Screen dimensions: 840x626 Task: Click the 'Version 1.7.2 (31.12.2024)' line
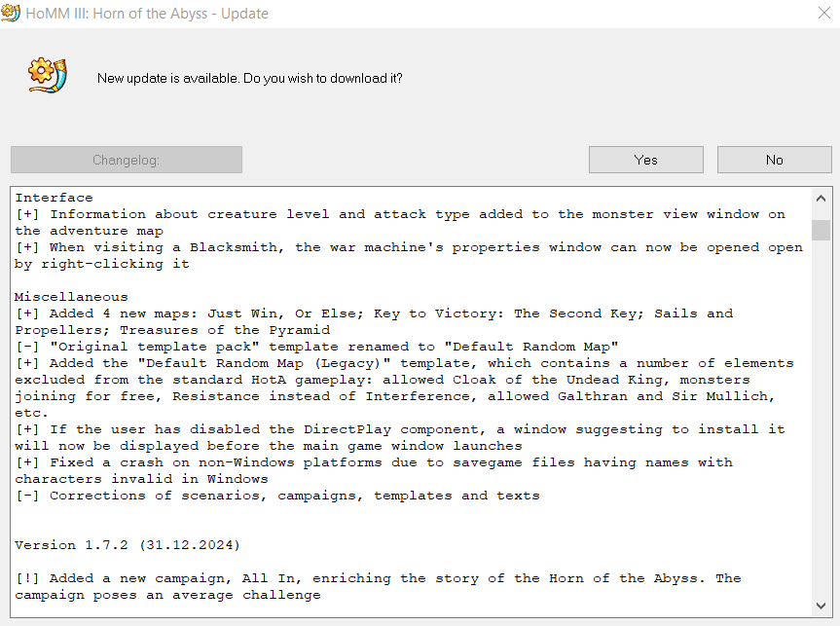coord(128,545)
